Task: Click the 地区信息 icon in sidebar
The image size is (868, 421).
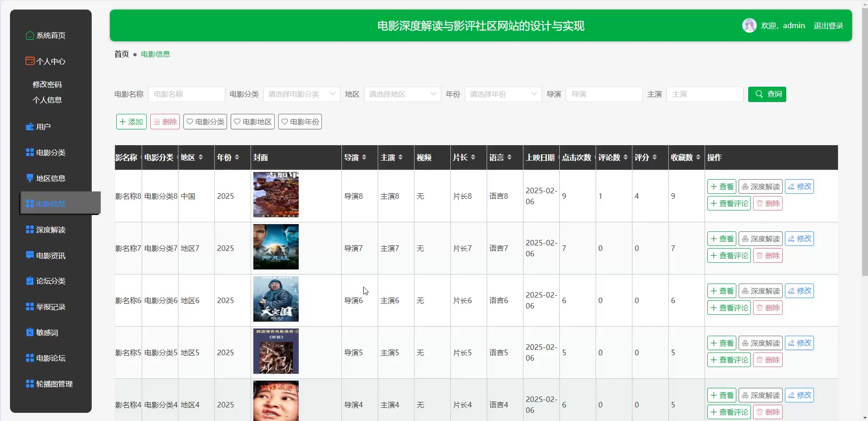Action: (x=30, y=178)
